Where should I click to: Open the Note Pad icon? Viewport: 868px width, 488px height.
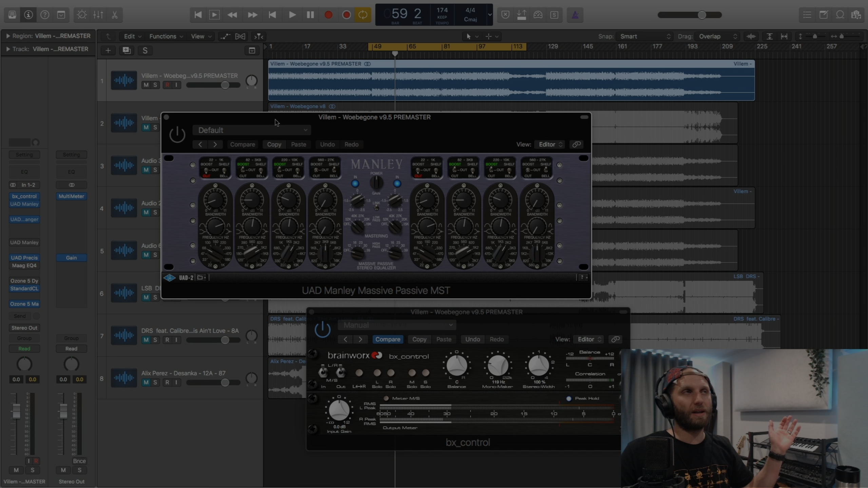824,15
